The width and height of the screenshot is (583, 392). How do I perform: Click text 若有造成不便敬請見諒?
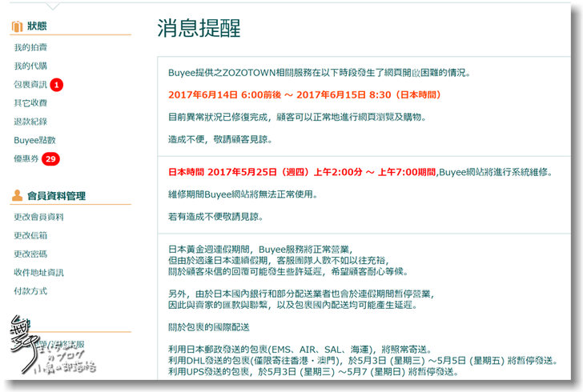[x=215, y=217]
